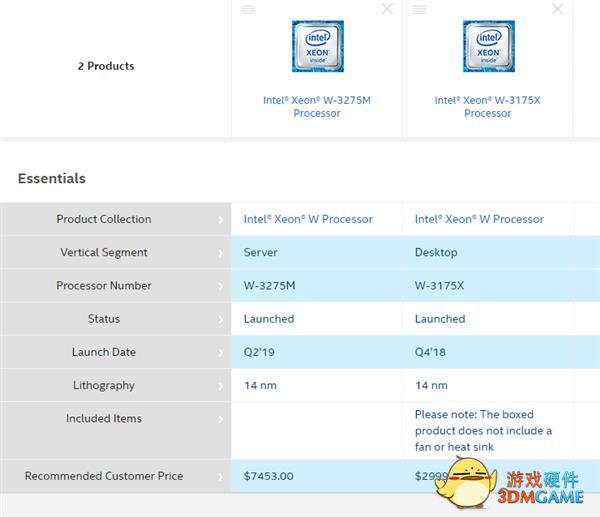
Task: Click the Desktop vertical segment value
Action: [436, 252]
